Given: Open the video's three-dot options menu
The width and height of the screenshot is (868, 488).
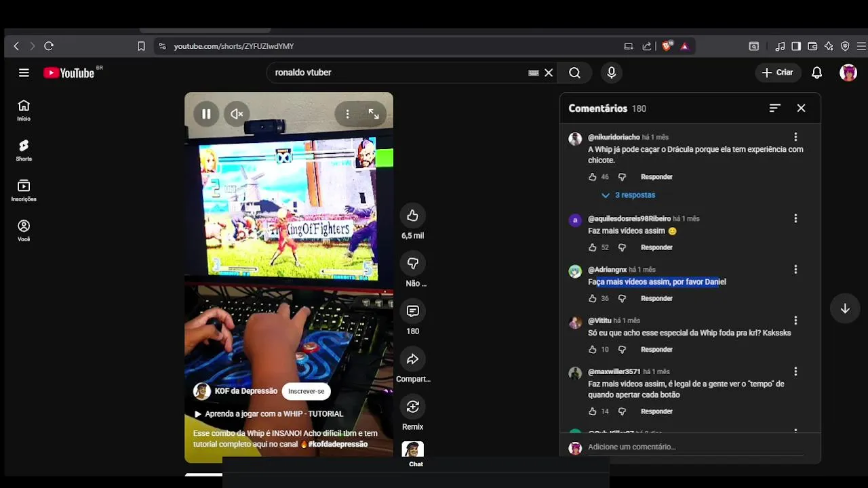Looking at the screenshot, I should pos(347,114).
